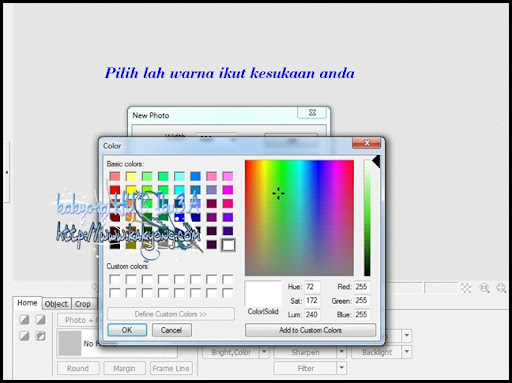
Task: Switch to the Crop tab
Action: [83, 304]
